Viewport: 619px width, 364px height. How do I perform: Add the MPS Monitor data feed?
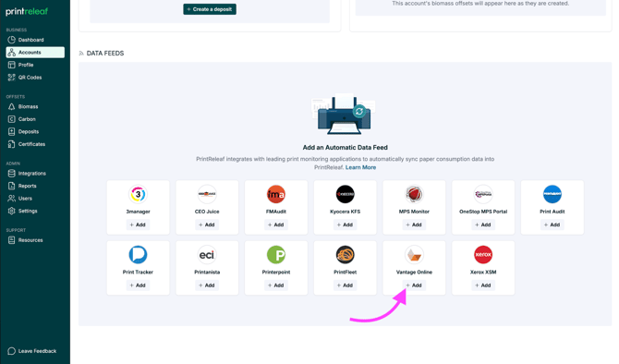coord(414,224)
